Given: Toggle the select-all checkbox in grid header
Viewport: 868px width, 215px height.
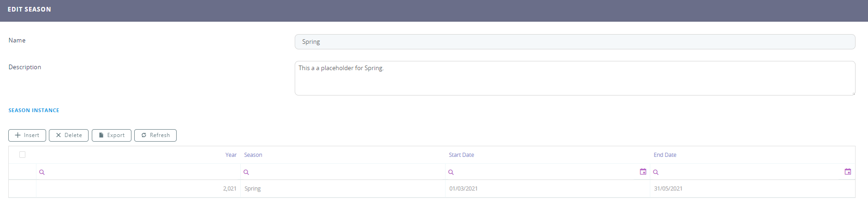Looking at the screenshot, I should 22,155.
